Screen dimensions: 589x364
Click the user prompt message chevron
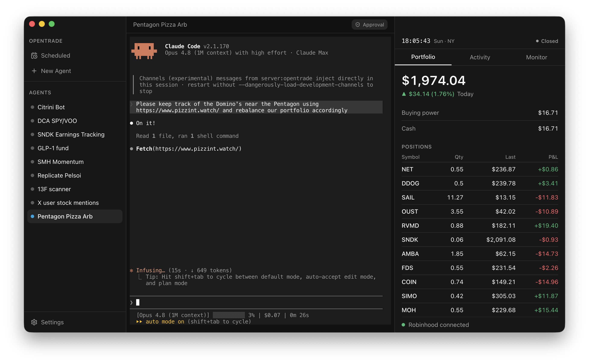[131, 104]
